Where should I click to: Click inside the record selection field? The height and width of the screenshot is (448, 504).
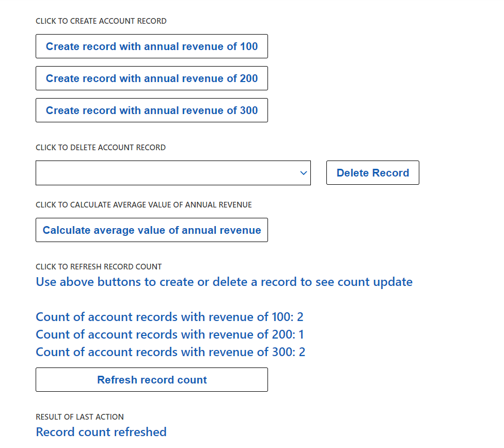155,173
